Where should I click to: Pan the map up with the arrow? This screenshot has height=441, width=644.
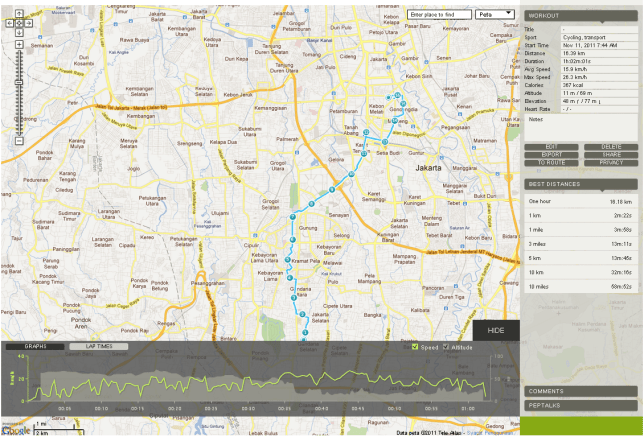pos(19,14)
